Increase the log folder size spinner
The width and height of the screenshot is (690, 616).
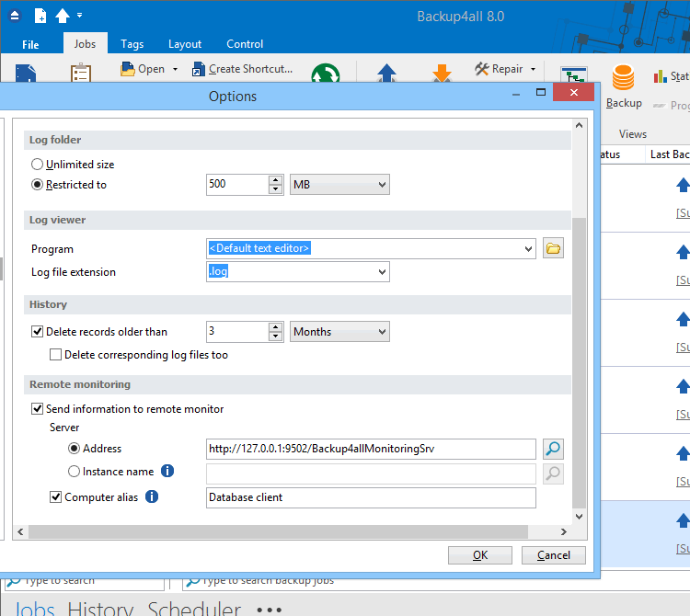(275, 180)
